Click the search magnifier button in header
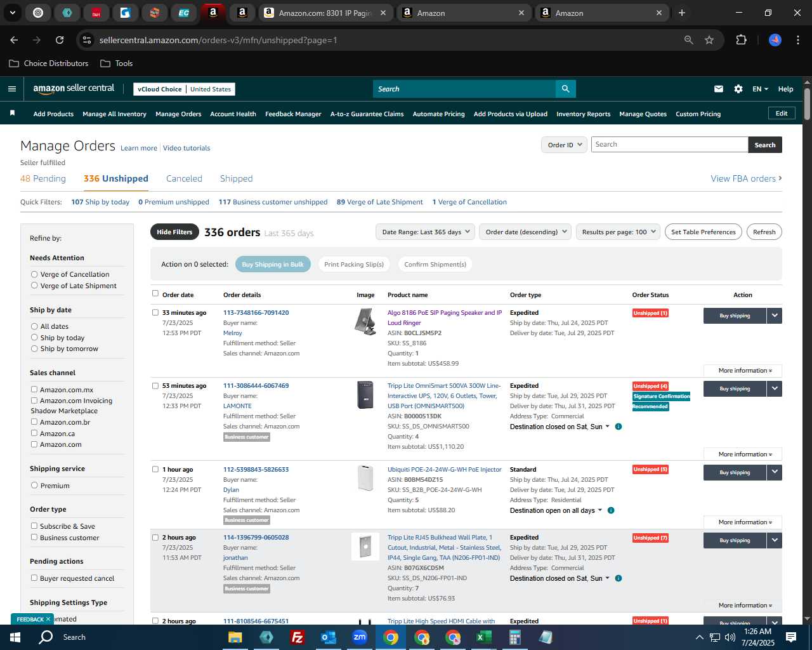The height and width of the screenshot is (650, 812). [565, 89]
